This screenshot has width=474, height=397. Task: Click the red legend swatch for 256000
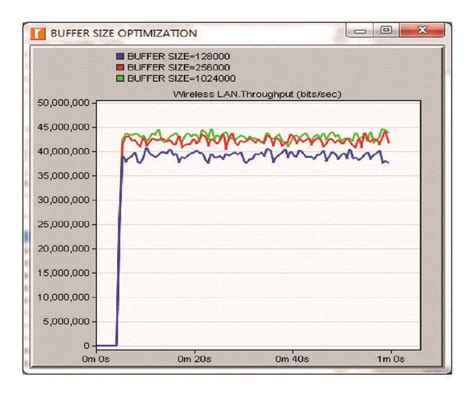tap(120, 67)
